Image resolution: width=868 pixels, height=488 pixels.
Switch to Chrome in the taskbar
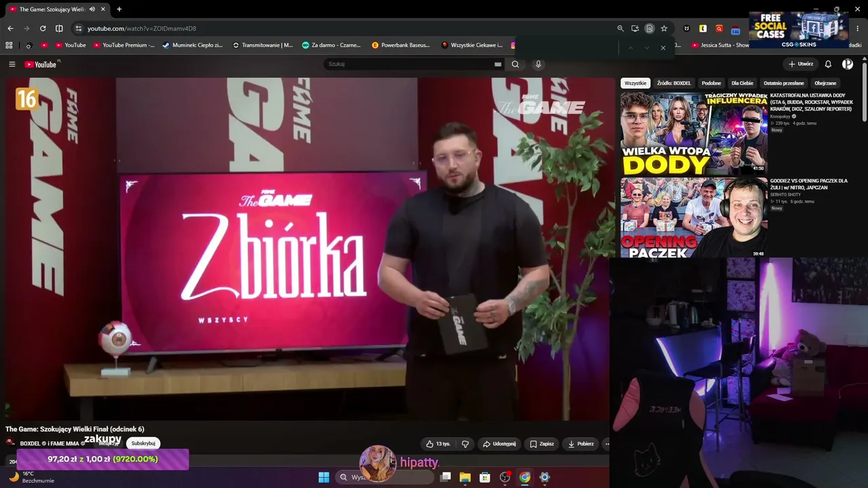525,477
